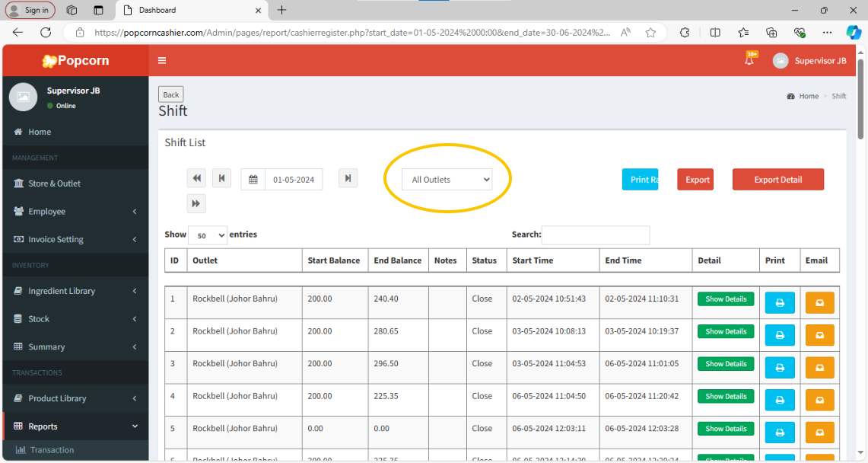Show Details for shift row 3

726,364
